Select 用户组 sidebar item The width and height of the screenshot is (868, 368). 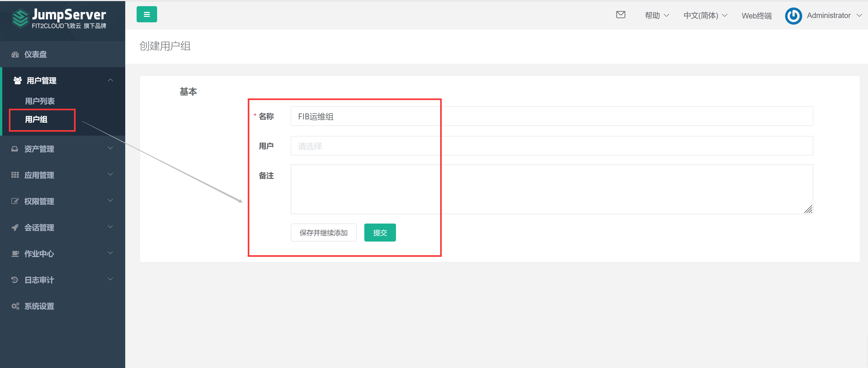click(x=36, y=119)
